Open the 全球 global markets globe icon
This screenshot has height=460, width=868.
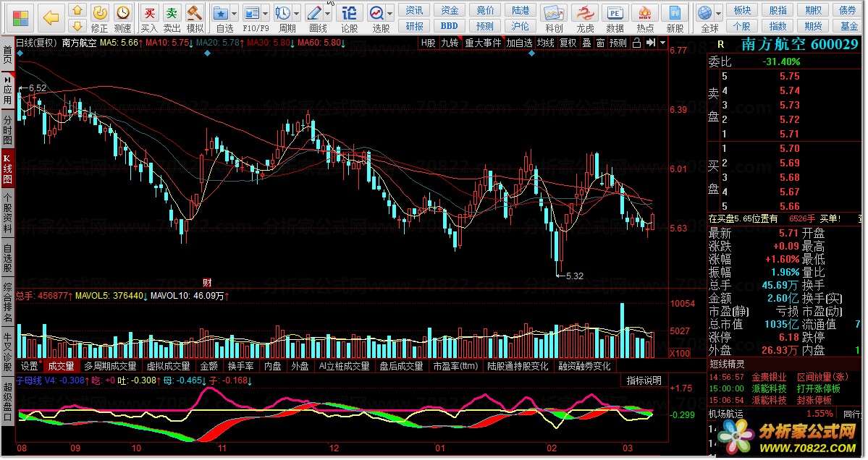(x=707, y=18)
